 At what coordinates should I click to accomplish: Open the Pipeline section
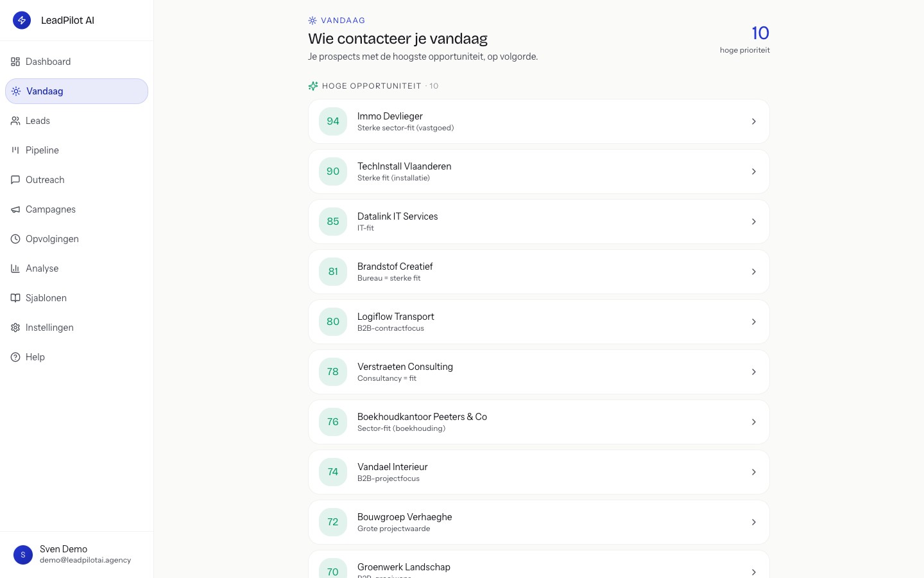76,150
